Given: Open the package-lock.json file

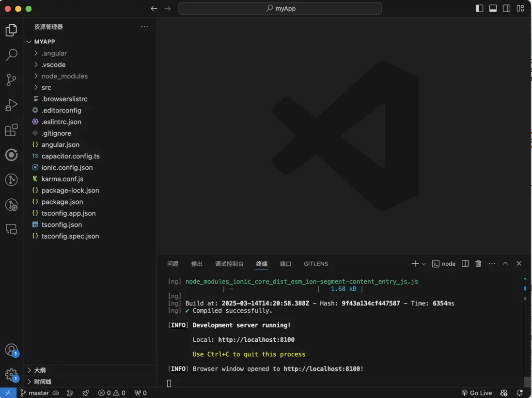Looking at the screenshot, I should click(x=91, y=191).
